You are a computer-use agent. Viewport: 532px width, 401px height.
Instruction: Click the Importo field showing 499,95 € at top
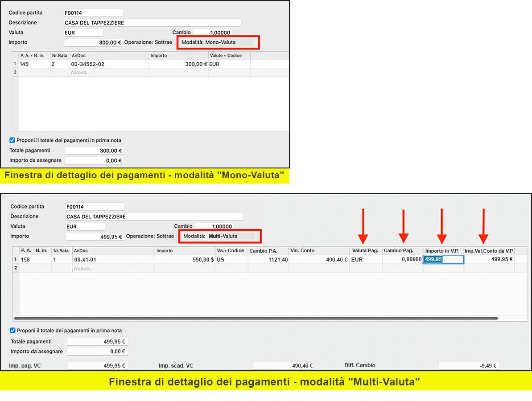pos(95,237)
